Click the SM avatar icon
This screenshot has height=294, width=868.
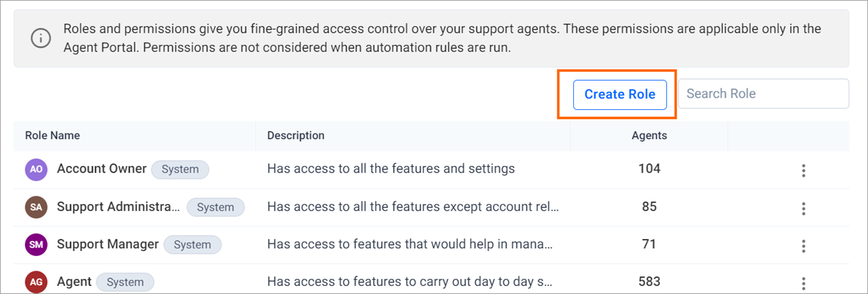click(x=36, y=244)
